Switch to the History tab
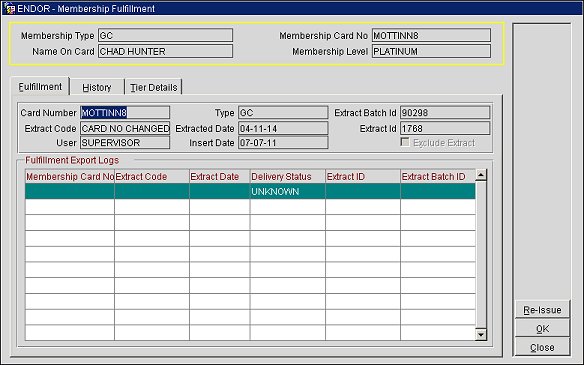 [97, 87]
